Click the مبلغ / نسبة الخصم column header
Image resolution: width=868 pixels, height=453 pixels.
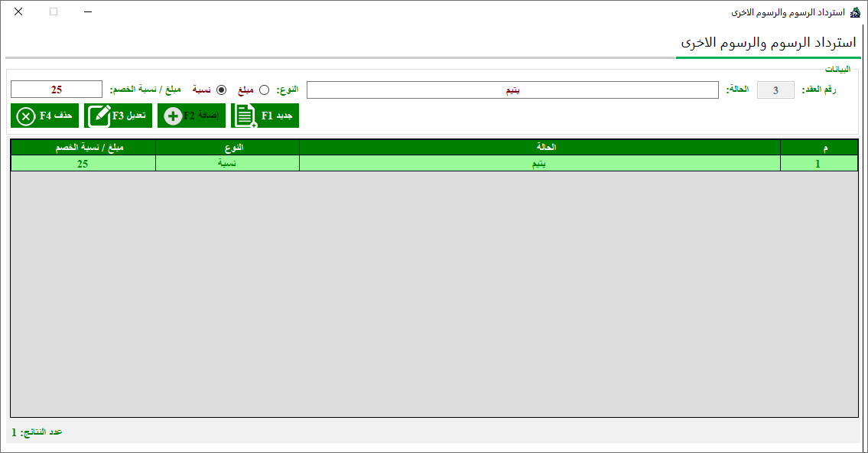83,147
